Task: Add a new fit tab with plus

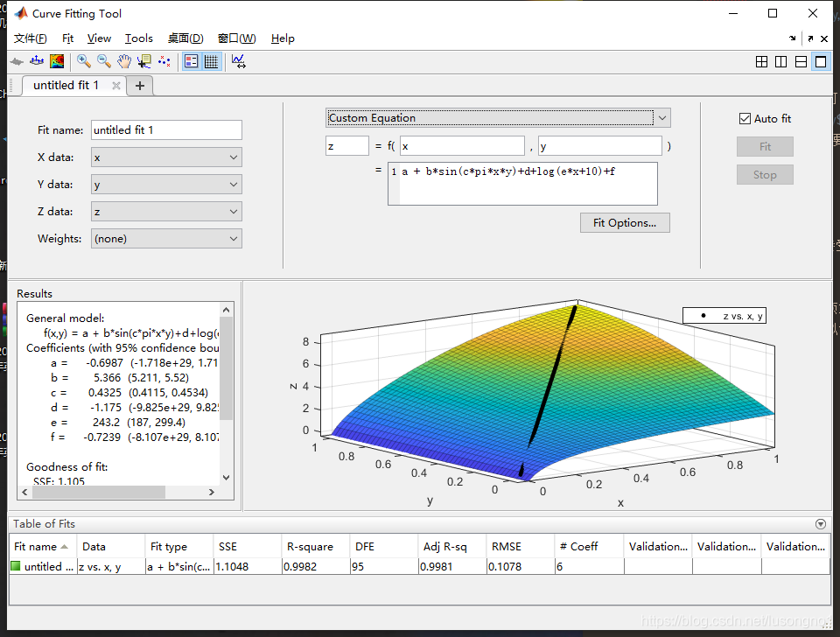Action: coord(140,86)
